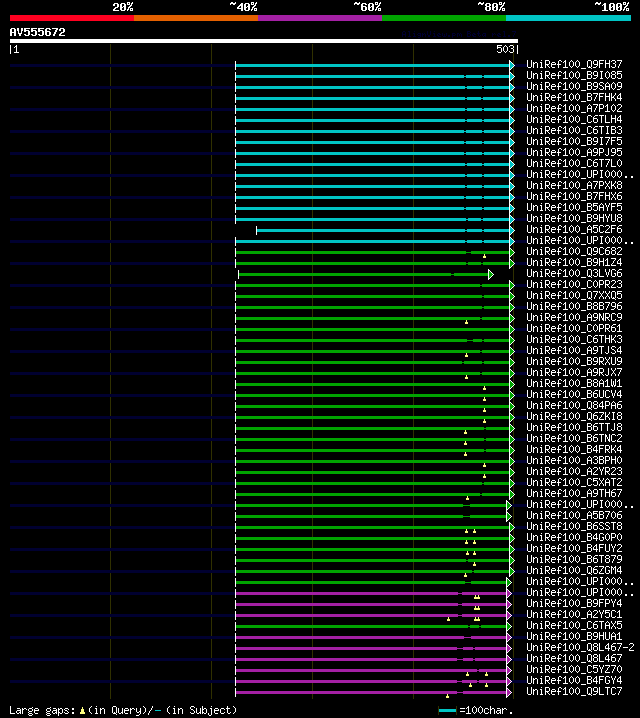Open the UniRef100_B9I085 entry
The width and height of the screenshot is (640, 718).
point(574,76)
